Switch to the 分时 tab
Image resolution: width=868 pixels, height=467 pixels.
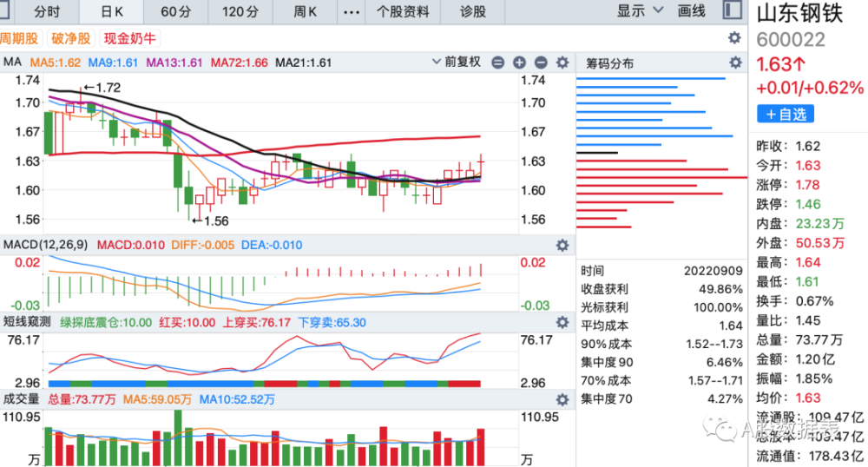(x=47, y=11)
